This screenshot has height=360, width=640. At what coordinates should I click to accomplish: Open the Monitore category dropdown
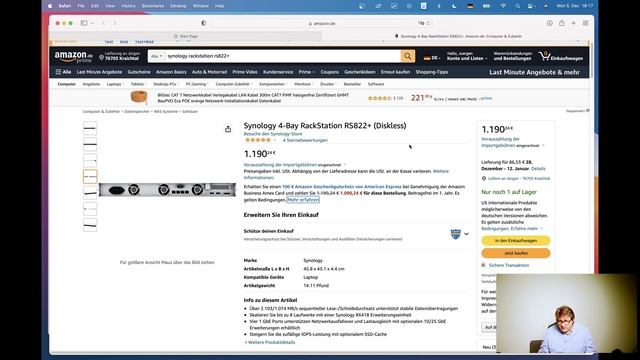304,84
